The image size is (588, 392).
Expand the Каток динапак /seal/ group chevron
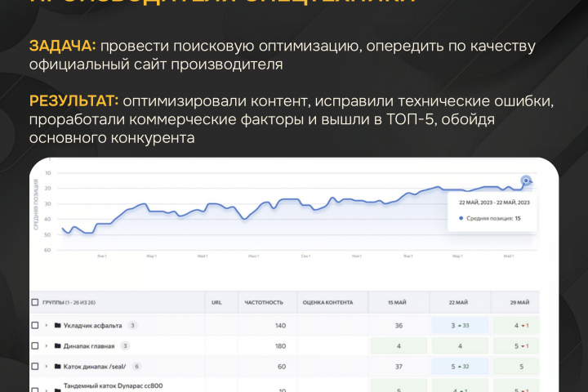47,366
